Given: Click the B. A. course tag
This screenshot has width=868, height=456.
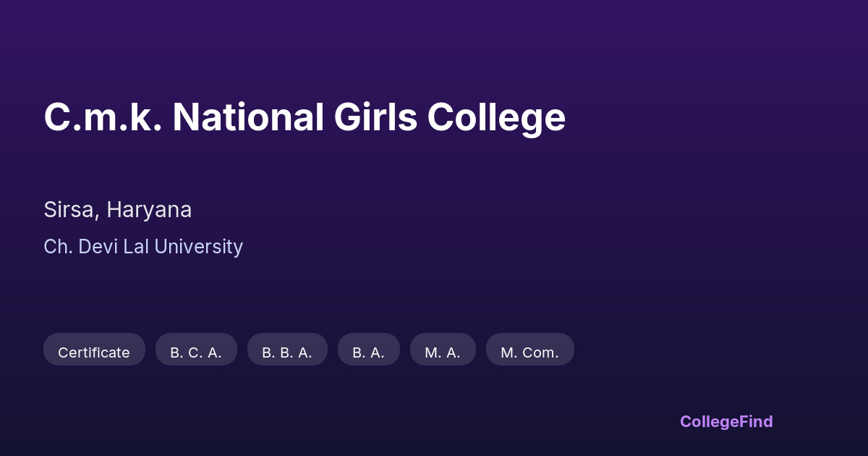Looking at the screenshot, I should tap(369, 352).
